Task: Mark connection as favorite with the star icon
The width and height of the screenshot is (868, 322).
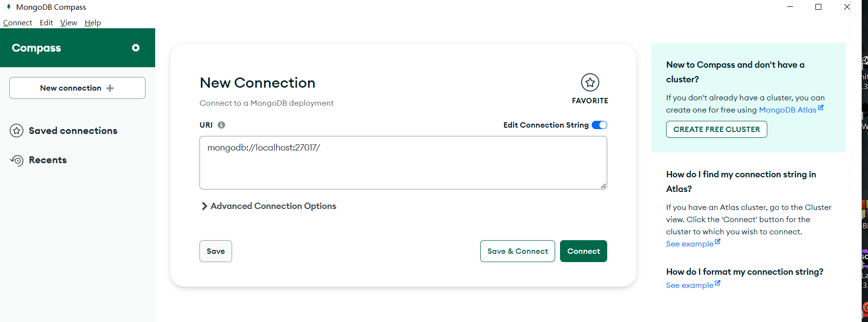Action: [x=590, y=82]
